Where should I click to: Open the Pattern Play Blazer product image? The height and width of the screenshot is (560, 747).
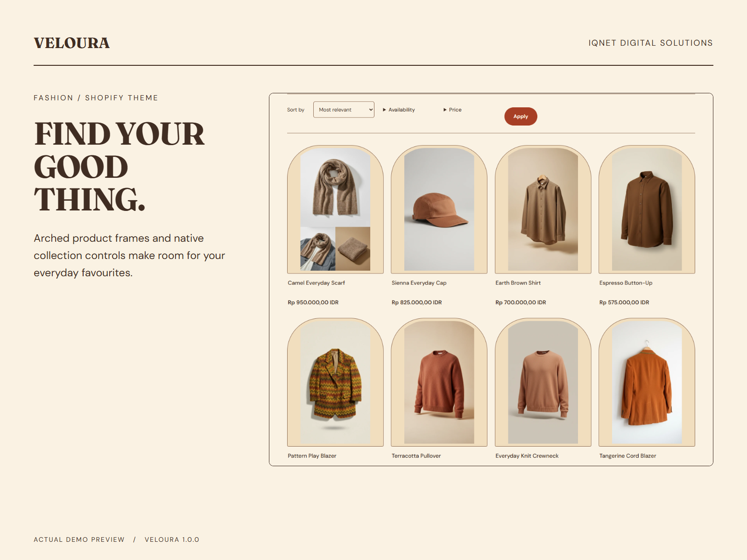(335, 382)
